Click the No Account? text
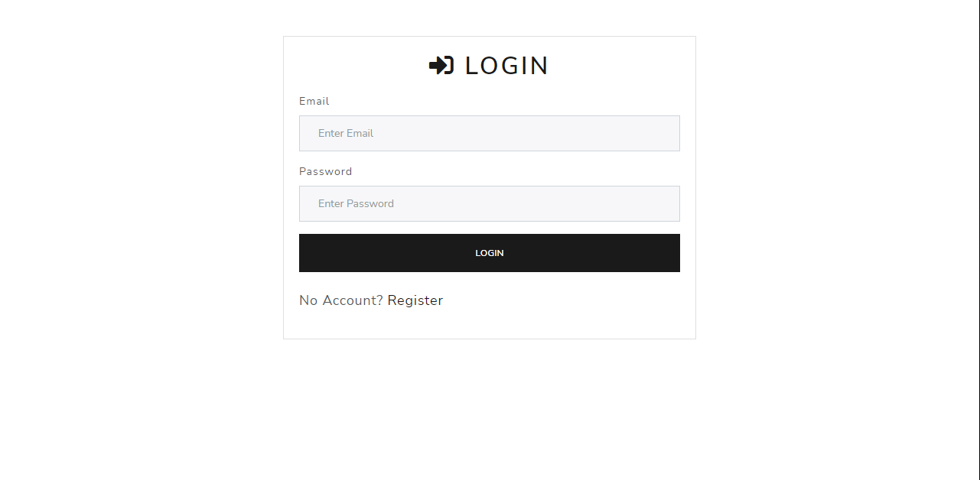Viewport: 980px width, 480px height. pyautogui.click(x=340, y=300)
